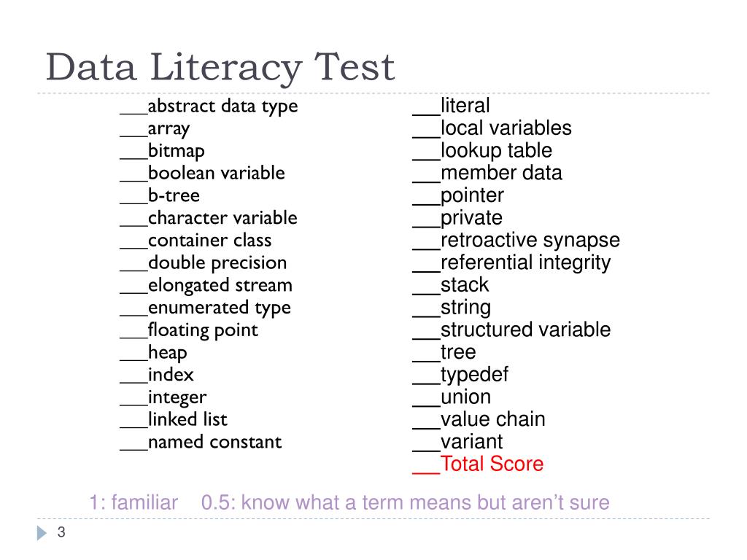Screen dimensions: 747x560
Task: Click the Data Literacy Test title
Action: click(x=220, y=67)
